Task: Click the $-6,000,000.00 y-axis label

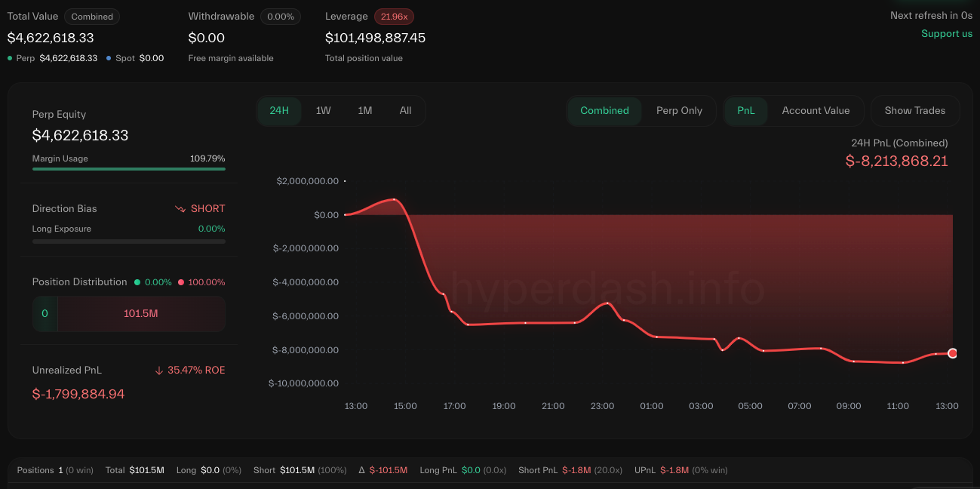Action: 306,316
